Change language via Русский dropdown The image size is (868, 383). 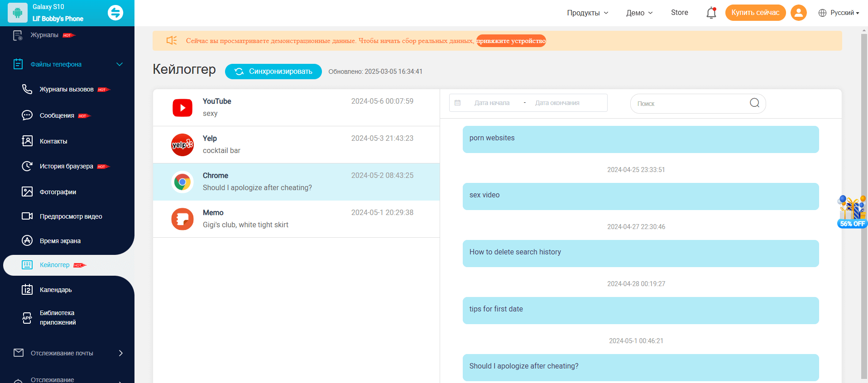[839, 13]
